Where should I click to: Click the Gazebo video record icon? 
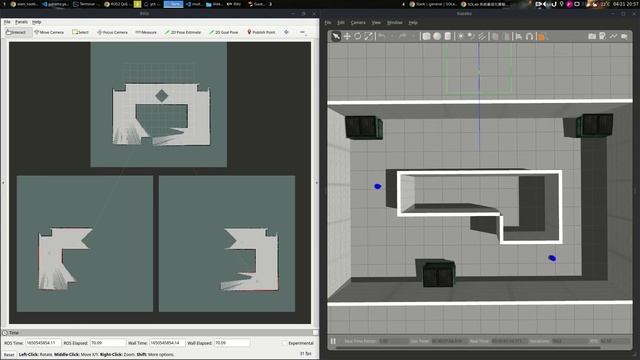624,36
